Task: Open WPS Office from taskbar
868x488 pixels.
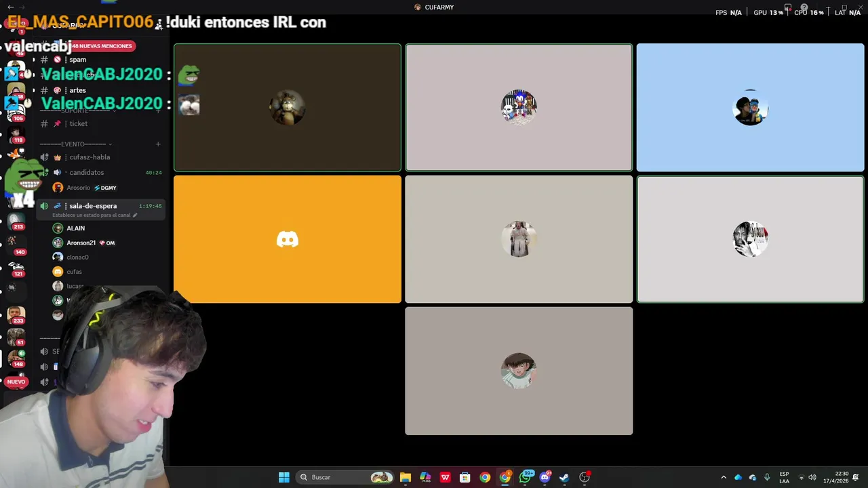Action: 445,477
